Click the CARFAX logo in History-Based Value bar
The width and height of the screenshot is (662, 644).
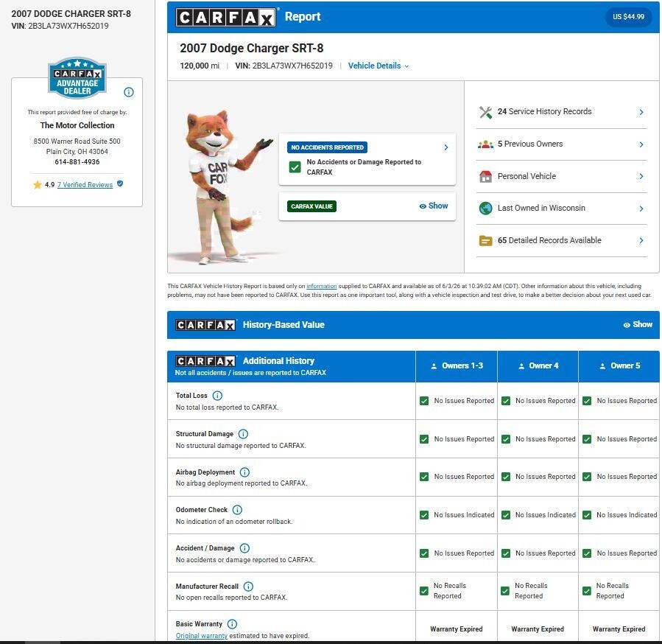(x=205, y=325)
